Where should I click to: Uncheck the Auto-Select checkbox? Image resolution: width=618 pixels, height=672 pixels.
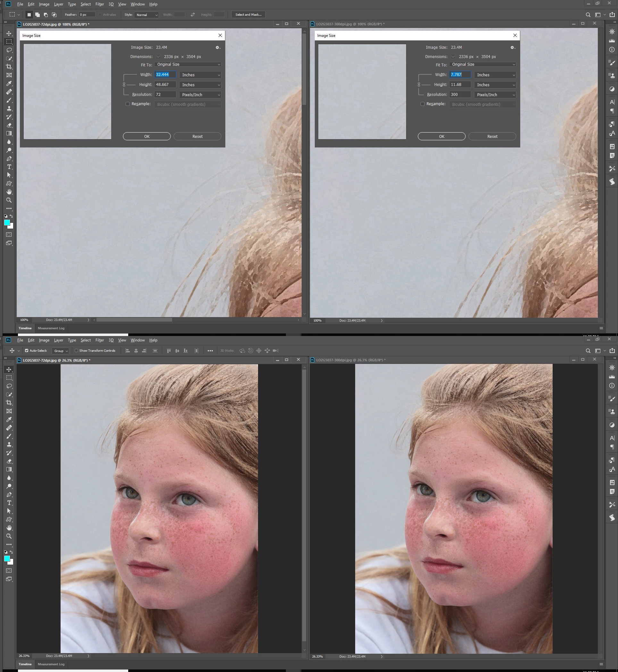[27, 350]
